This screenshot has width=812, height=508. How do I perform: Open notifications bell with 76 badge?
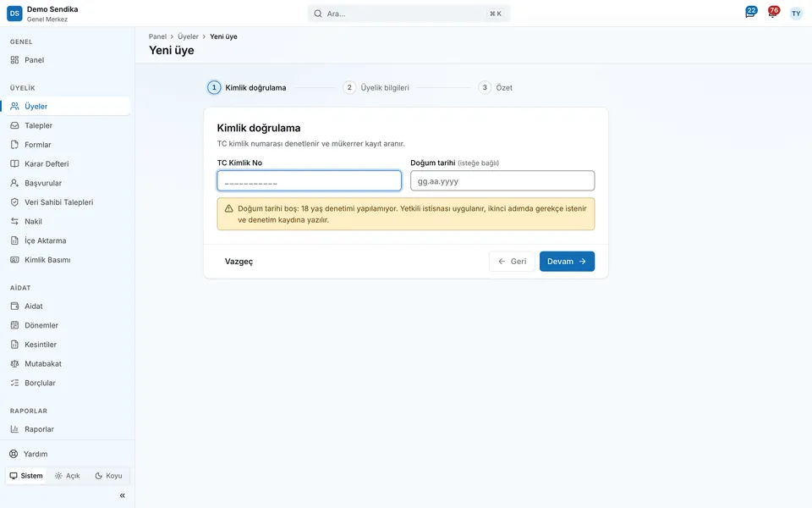tap(773, 13)
